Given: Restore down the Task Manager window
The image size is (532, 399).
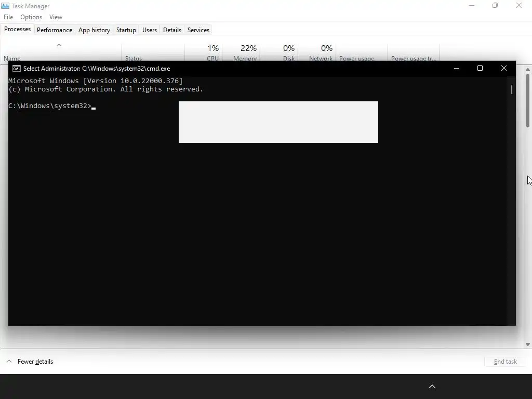Looking at the screenshot, I should click(495, 5).
